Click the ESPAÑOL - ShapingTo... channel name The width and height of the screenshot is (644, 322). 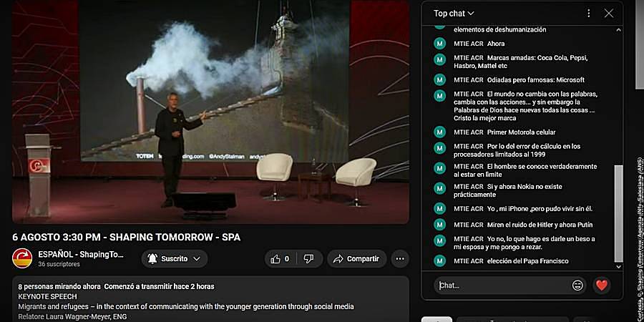point(81,254)
